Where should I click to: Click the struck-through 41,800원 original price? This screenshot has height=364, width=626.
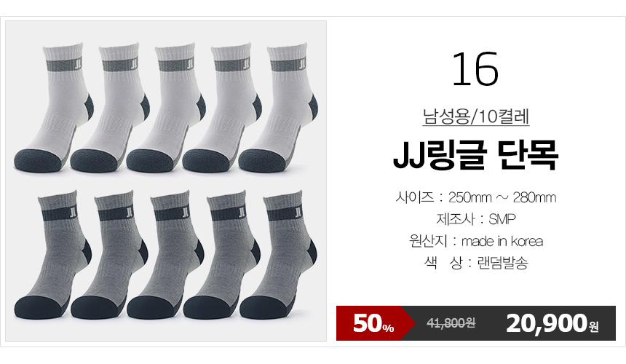[451, 323]
